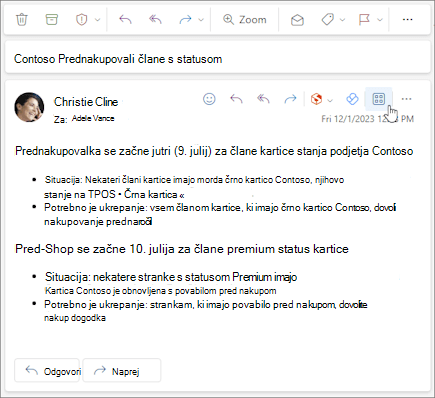Open the Flag options dropdown arrow
This screenshot has width=435, height=398.
click(x=379, y=20)
